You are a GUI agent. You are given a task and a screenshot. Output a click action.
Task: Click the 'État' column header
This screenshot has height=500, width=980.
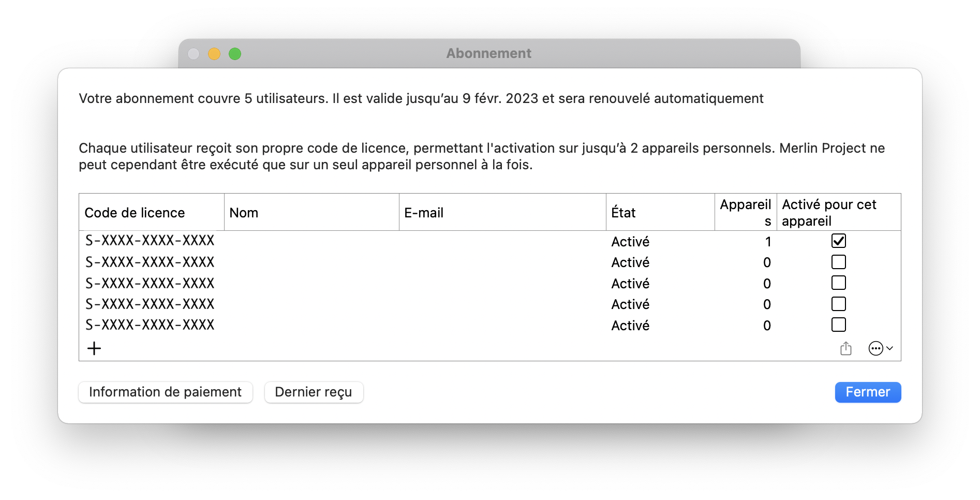(x=623, y=212)
